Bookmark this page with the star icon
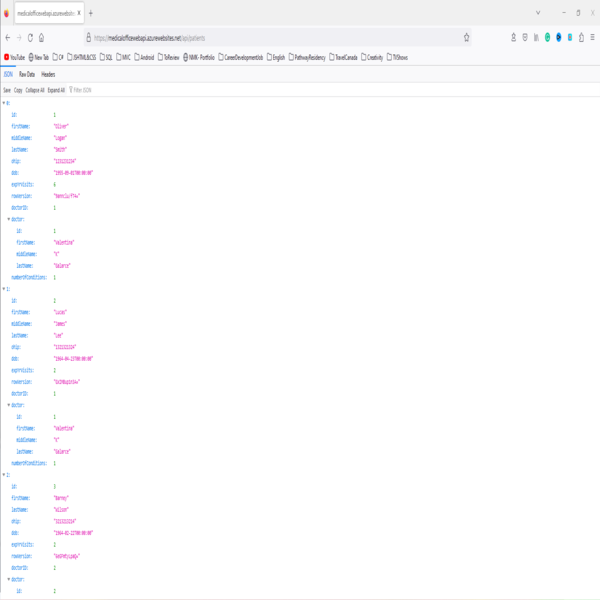600x600 pixels. (x=466, y=38)
